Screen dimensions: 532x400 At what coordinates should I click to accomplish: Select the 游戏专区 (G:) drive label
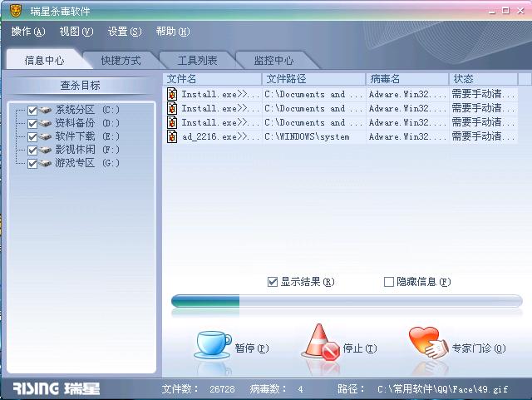coord(87,163)
